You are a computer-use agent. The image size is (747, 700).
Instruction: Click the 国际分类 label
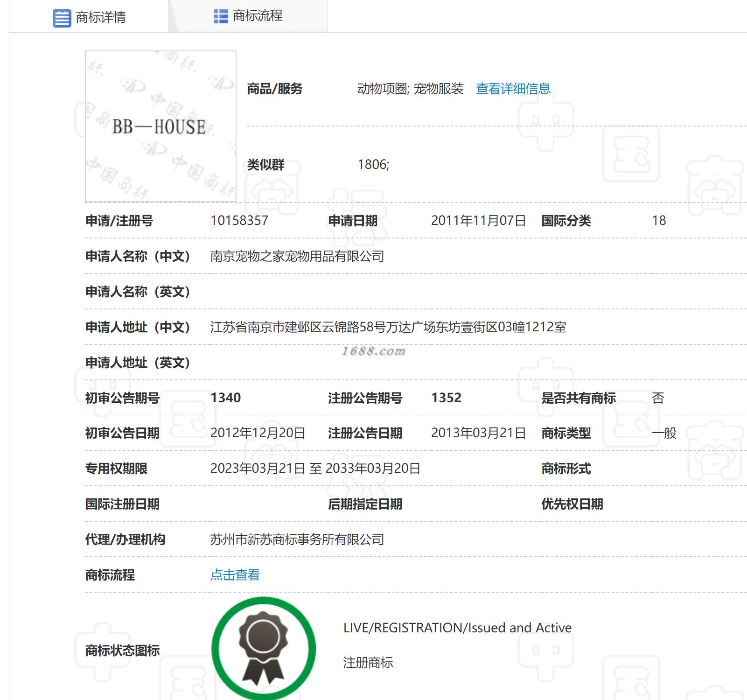click(566, 221)
